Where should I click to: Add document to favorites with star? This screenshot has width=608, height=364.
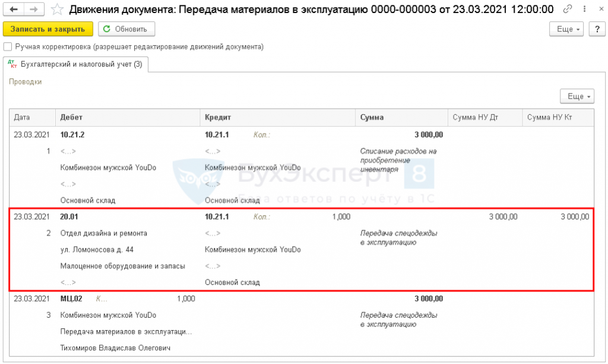57,9
